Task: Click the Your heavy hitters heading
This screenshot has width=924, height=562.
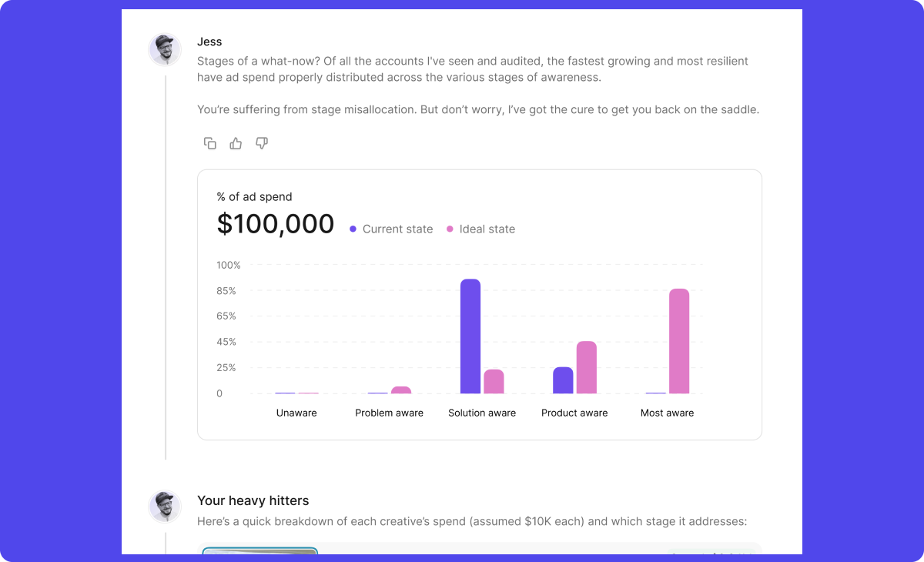Action: (253, 501)
